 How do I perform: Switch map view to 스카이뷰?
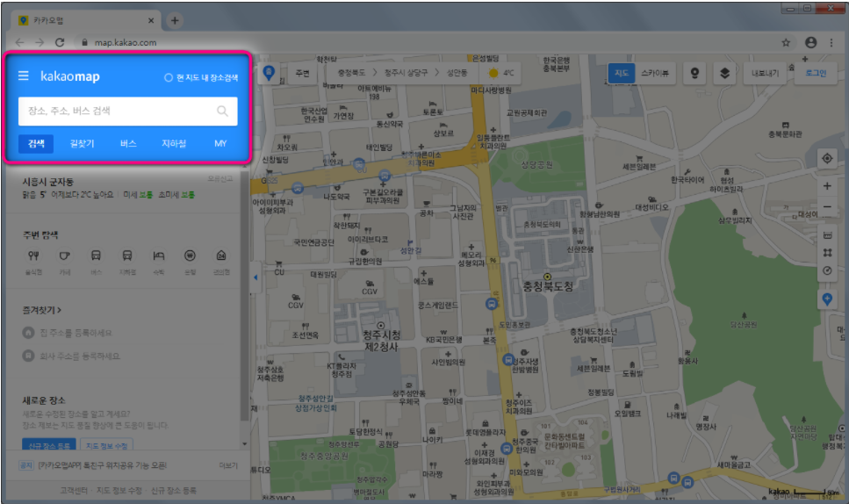coord(655,73)
